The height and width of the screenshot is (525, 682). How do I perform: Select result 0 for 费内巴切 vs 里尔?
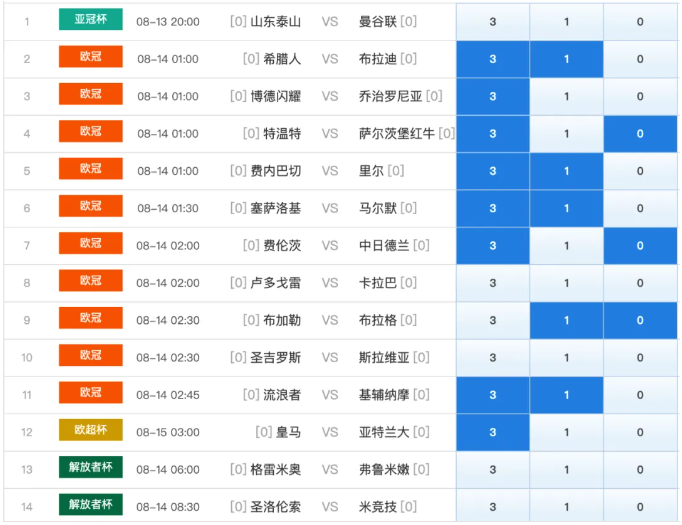point(640,171)
